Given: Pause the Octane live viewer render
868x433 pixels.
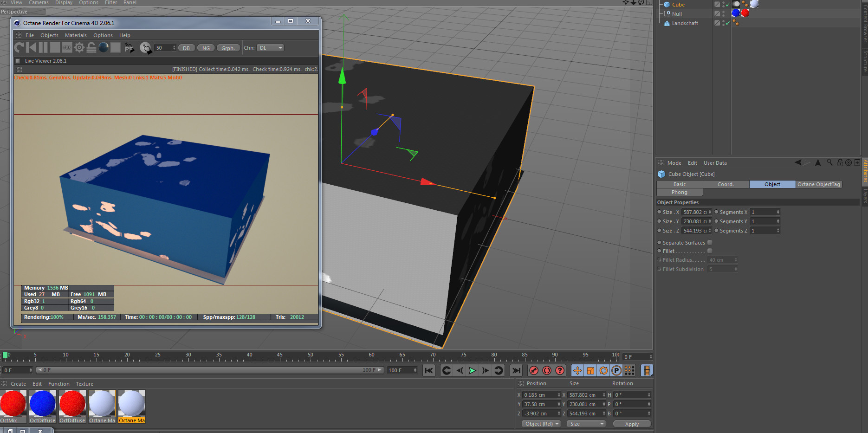Looking at the screenshot, I should point(43,47).
